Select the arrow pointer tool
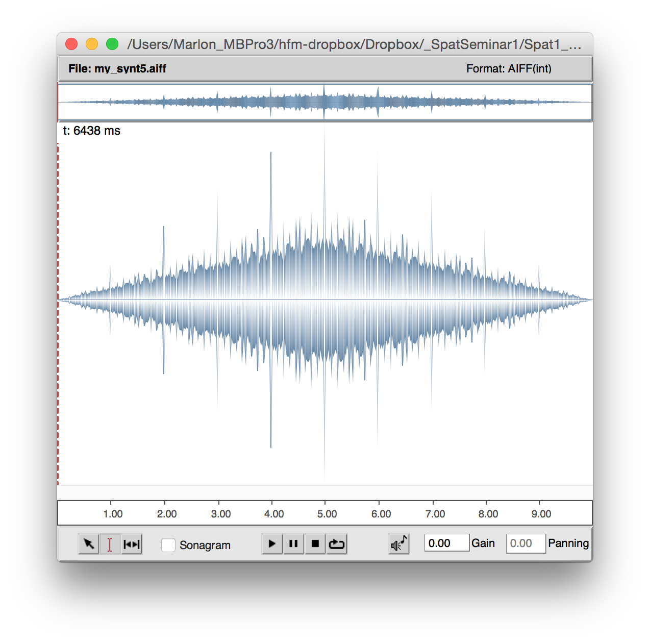The width and height of the screenshot is (650, 644). pyautogui.click(x=89, y=544)
